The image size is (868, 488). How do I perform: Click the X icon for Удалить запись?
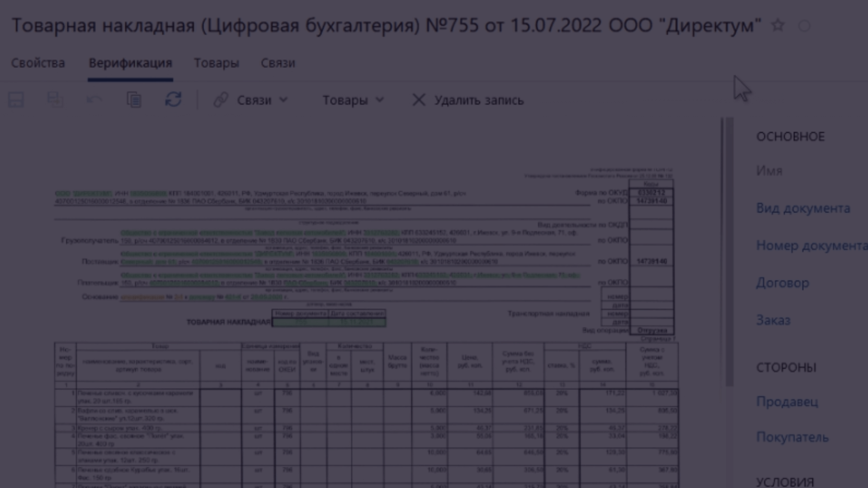419,100
